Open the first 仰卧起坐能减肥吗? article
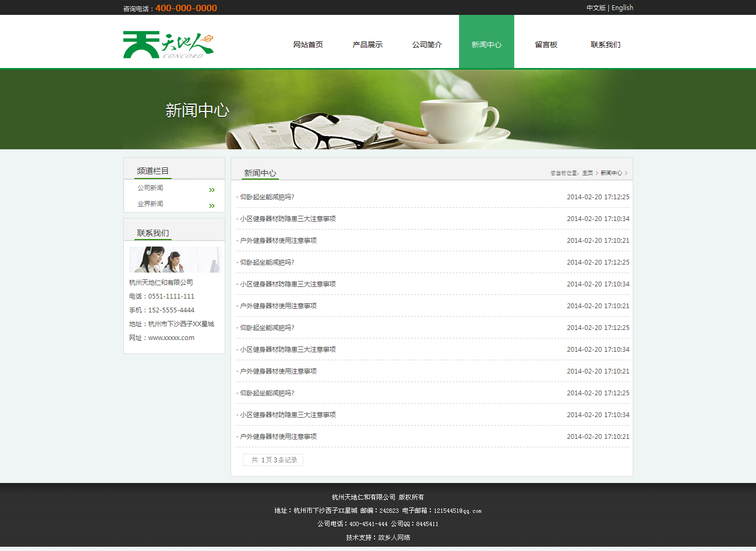Screen dimensions: 756x551 267,197
